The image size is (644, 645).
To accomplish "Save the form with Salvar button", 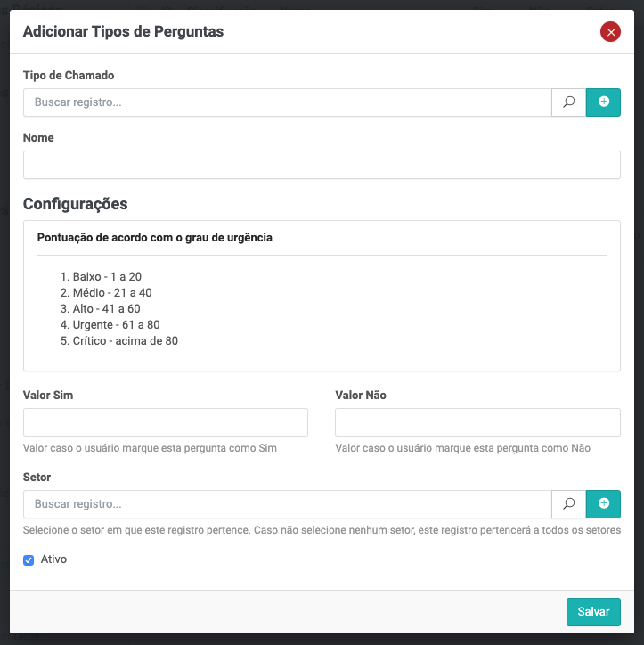I will click(x=593, y=612).
